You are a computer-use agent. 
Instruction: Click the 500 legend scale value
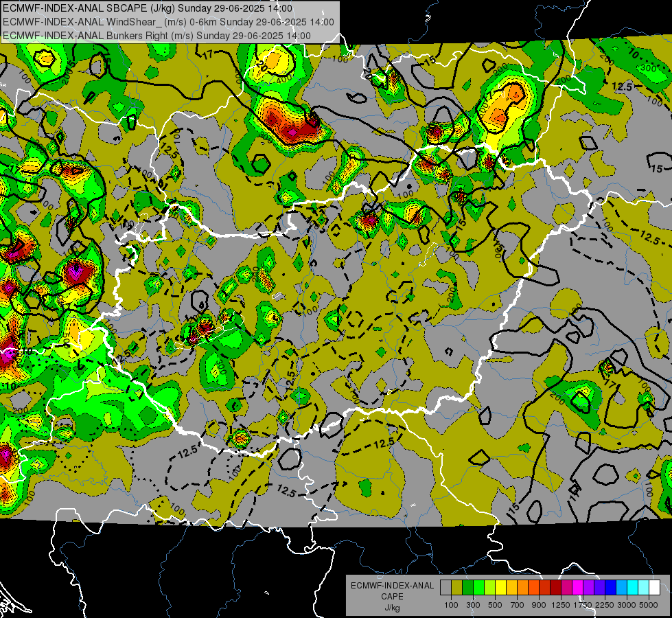click(x=495, y=605)
